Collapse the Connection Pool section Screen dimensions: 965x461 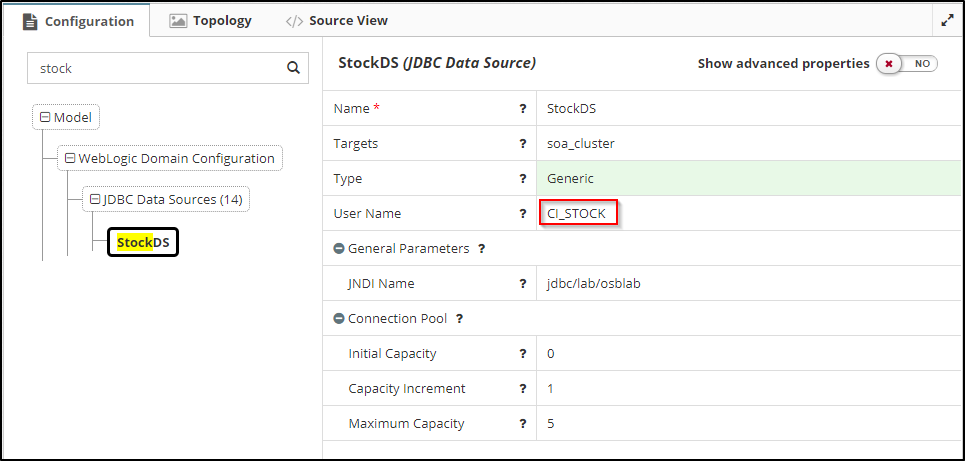point(339,318)
